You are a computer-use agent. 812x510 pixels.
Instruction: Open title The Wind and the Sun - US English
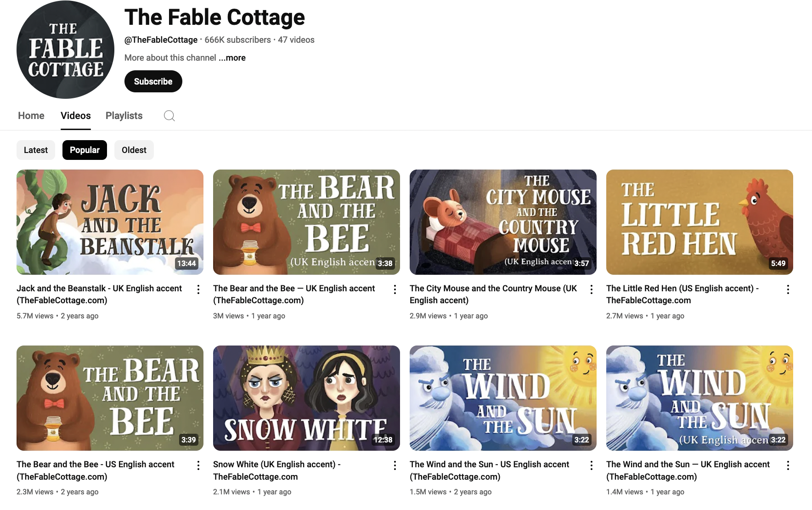(489, 470)
